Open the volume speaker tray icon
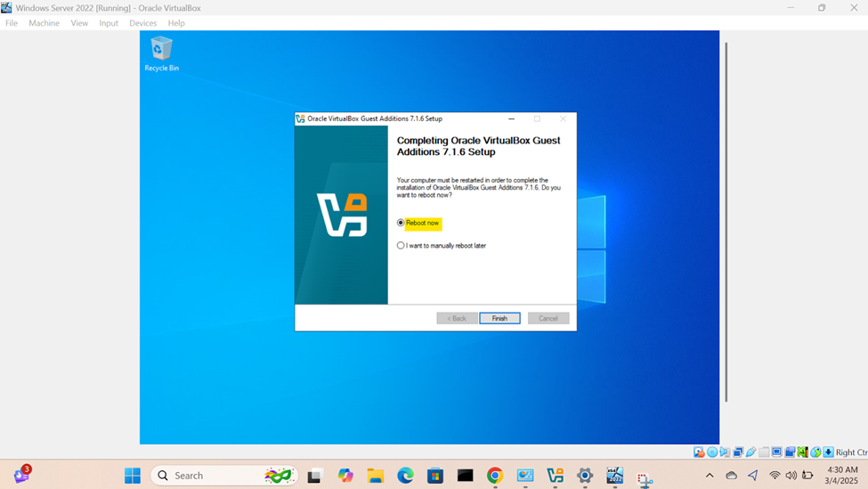 tap(791, 475)
